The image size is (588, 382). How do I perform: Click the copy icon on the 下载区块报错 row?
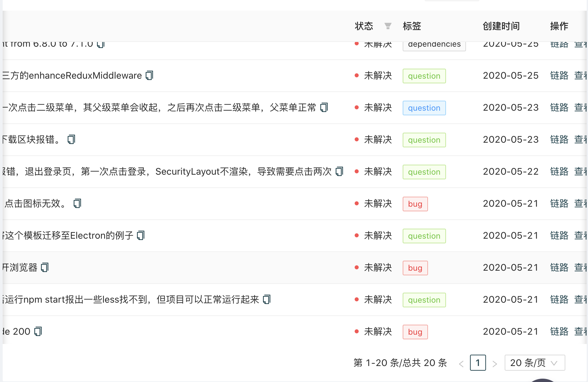pos(71,139)
